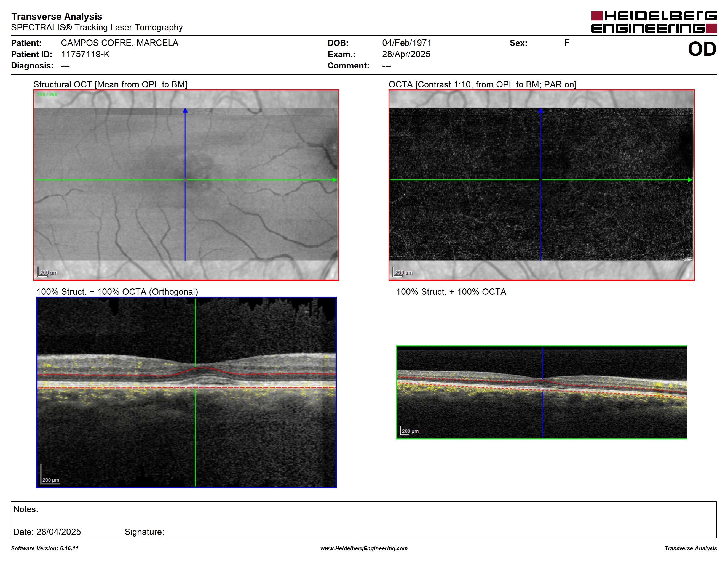Select the horizontal Struct. + OCTA B-scan
This screenshot has width=728, height=563.
point(541,392)
